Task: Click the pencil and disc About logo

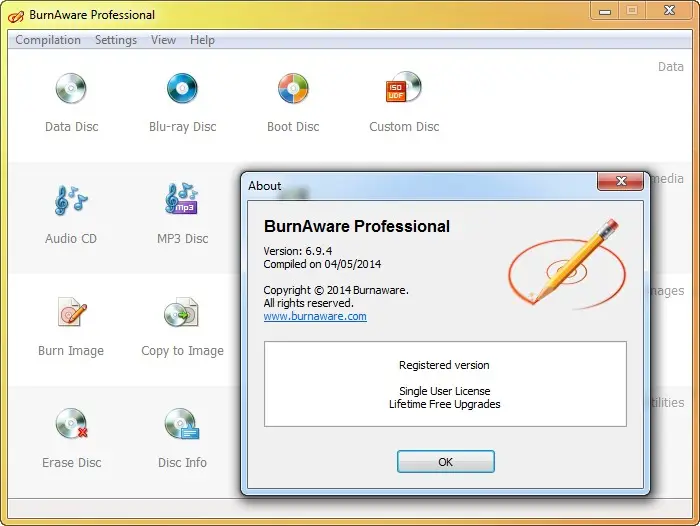Action: coord(567,264)
